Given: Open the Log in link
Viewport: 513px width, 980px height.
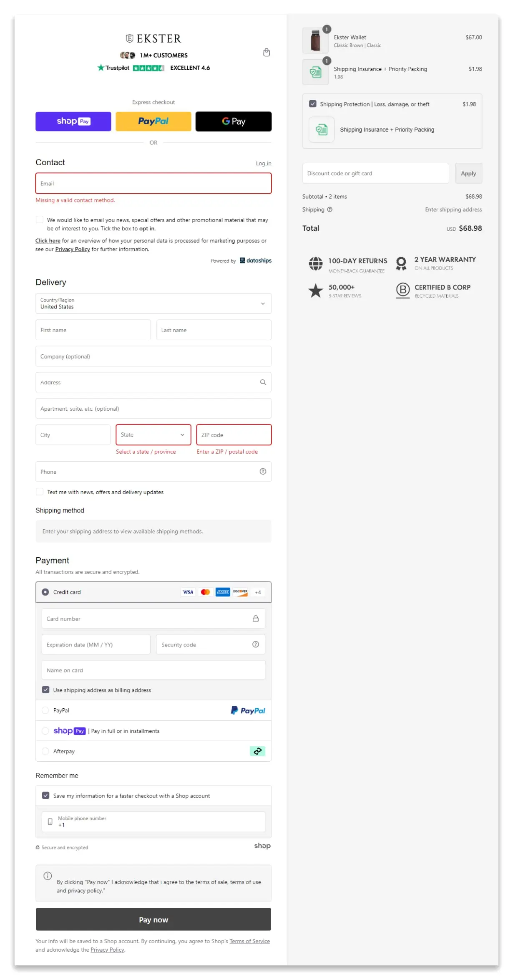Looking at the screenshot, I should (x=264, y=164).
